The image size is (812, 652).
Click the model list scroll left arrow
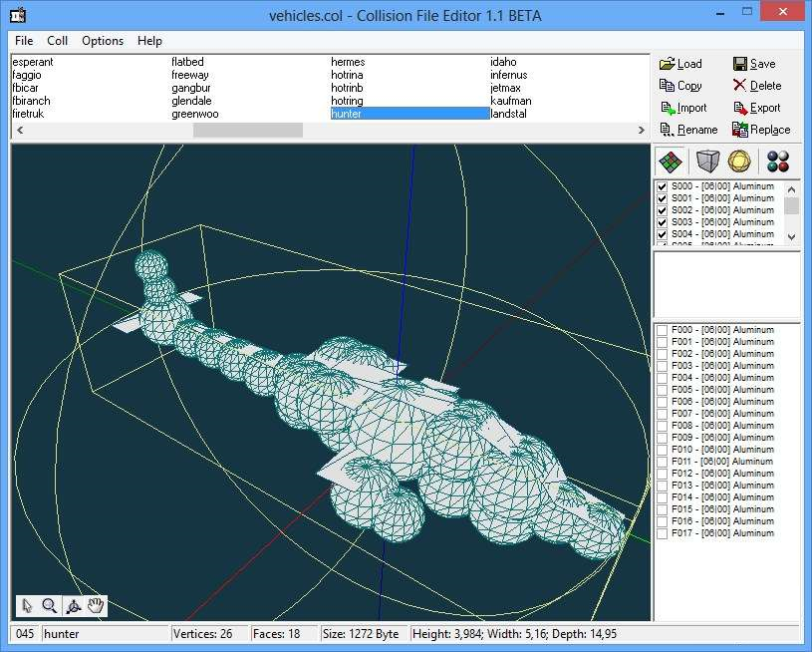(20, 130)
